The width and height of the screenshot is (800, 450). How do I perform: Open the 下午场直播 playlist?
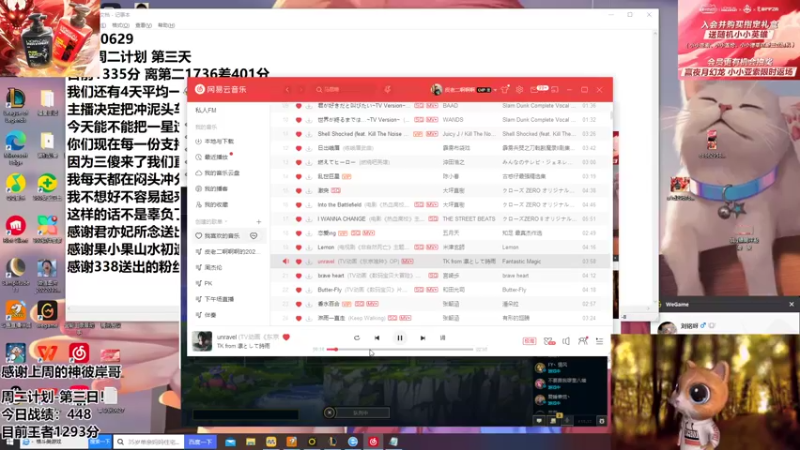pyautogui.click(x=215, y=299)
